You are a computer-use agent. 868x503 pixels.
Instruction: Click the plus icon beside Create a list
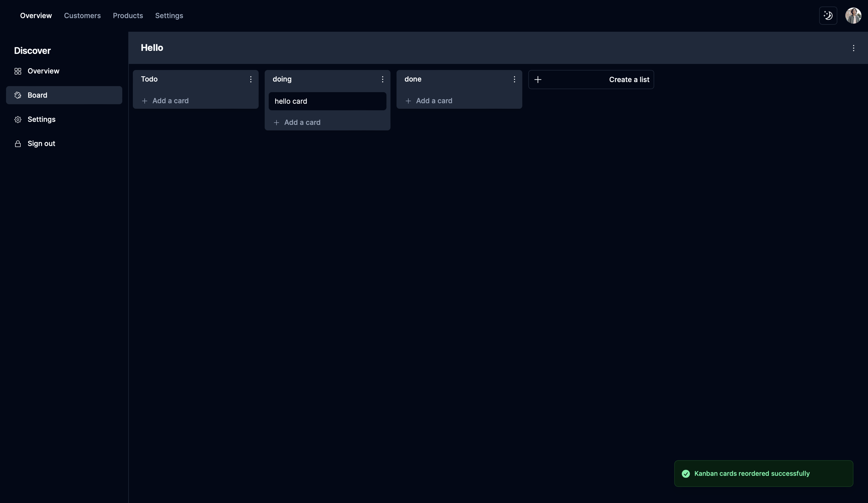(x=538, y=80)
